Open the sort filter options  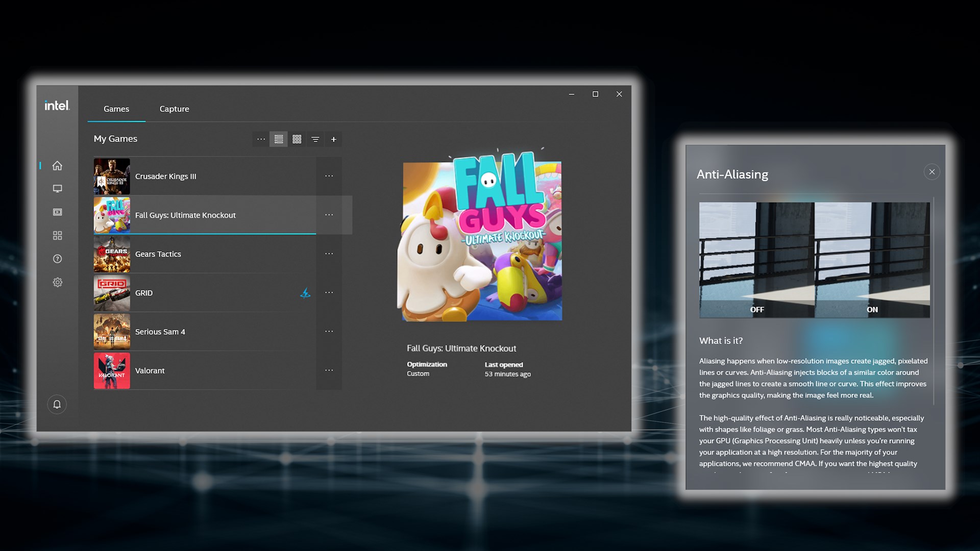(x=315, y=139)
